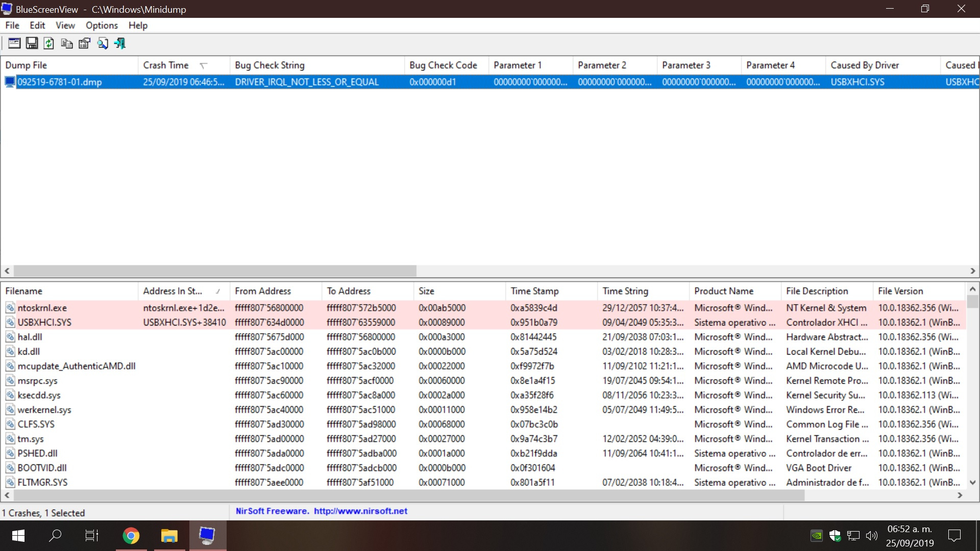Sort by Crash Time column header
Viewport: 980px width, 551px height.
tap(166, 65)
